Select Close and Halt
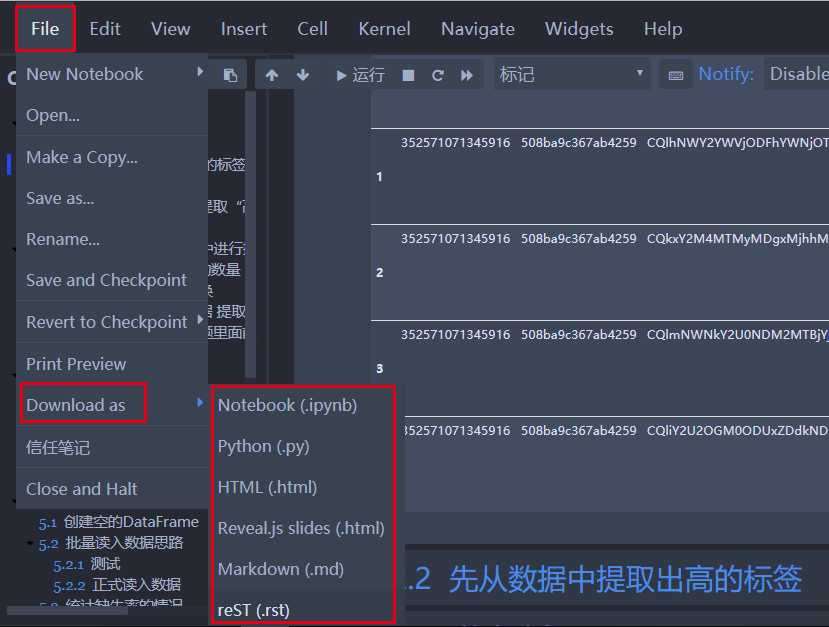 pyautogui.click(x=82, y=489)
